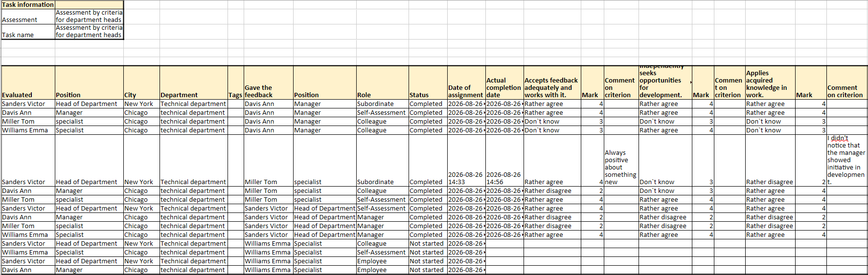The width and height of the screenshot is (868, 275).
Task: Click the 'City' column header
Action: pos(141,83)
